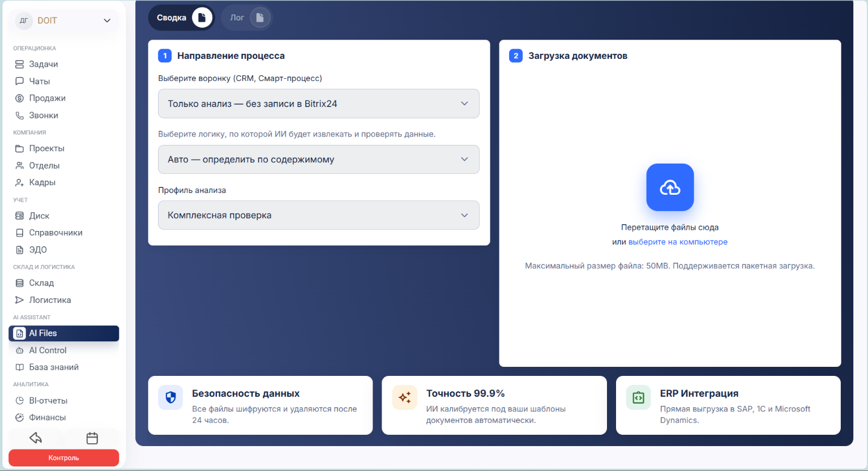Click the Склад database icon
Image resolution: width=868 pixels, height=471 pixels.
point(19,283)
